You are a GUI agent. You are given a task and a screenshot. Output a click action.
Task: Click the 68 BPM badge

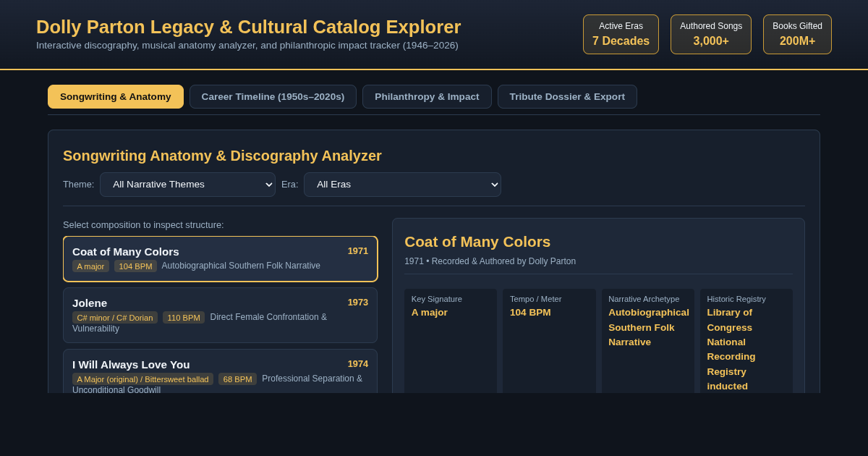tap(237, 379)
